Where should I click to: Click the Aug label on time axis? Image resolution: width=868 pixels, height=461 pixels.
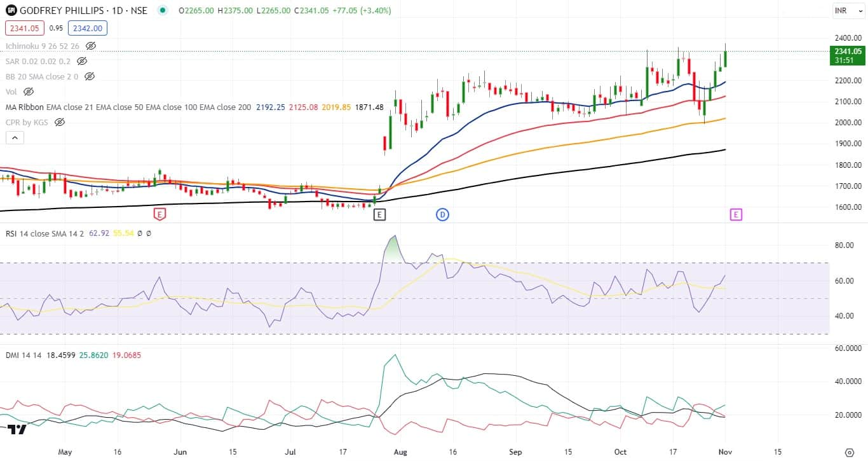coord(400,452)
